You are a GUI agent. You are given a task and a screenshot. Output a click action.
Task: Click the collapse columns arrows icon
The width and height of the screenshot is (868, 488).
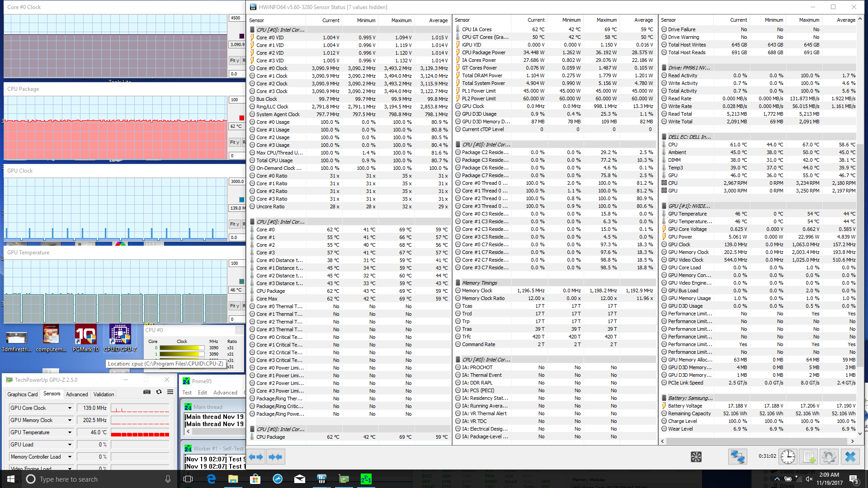click(275, 457)
